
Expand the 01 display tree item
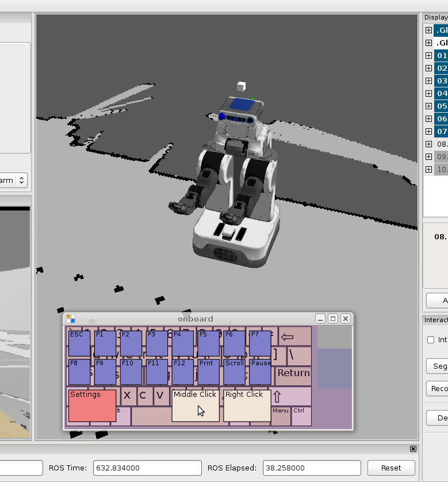coord(428,56)
